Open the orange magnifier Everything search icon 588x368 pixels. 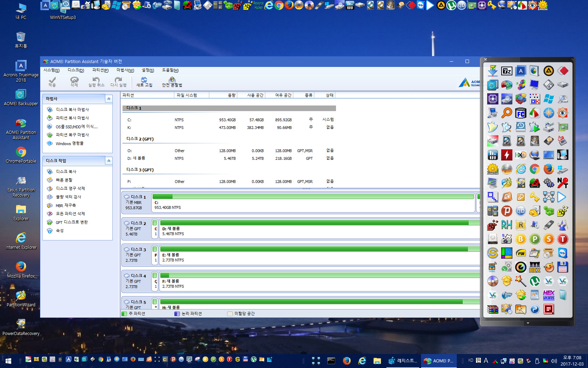[x=506, y=113]
